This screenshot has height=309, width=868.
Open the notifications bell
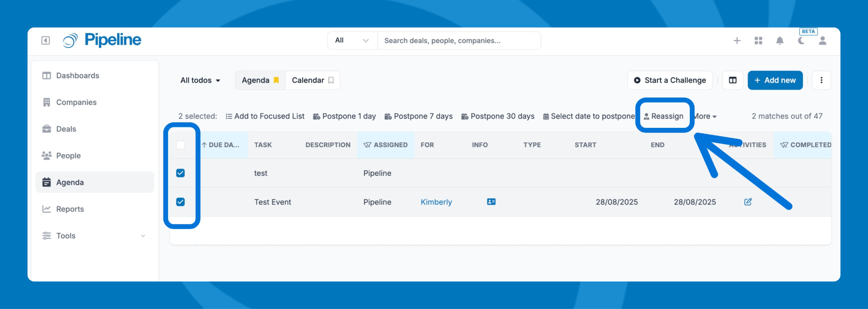780,41
